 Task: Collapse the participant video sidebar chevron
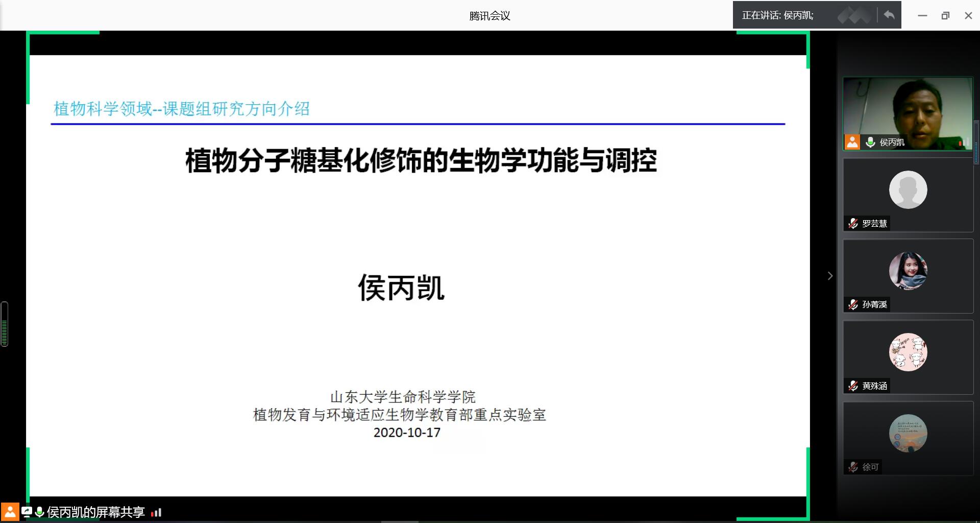pos(830,276)
